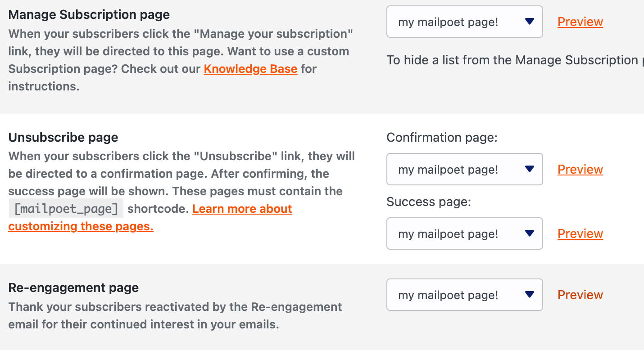Click the arrow icon in Success page select
The height and width of the screenshot is (350, 644).
tap(530, 233)
